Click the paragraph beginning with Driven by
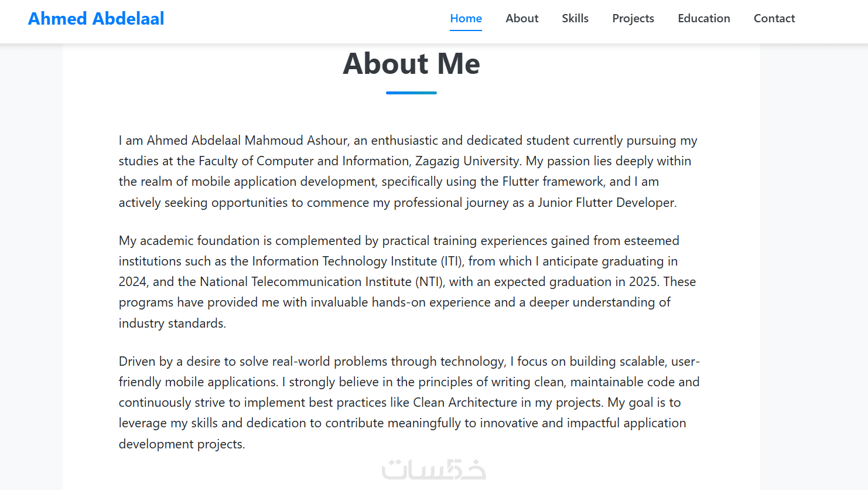Image resolution: width=868 pixels, height=490 pixels. [x=409, y=403]
